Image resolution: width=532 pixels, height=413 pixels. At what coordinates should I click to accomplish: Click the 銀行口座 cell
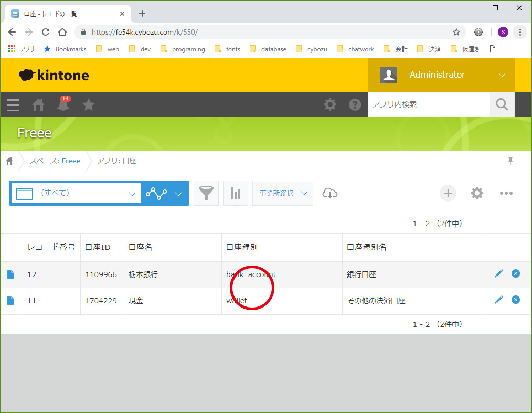(x=414, y=274)
